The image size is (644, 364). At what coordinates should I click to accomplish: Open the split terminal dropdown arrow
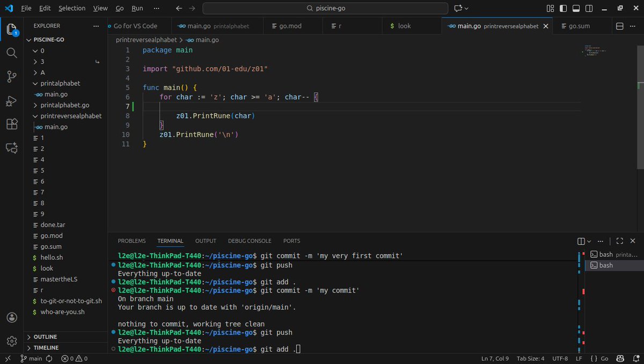tap(589, 241)
